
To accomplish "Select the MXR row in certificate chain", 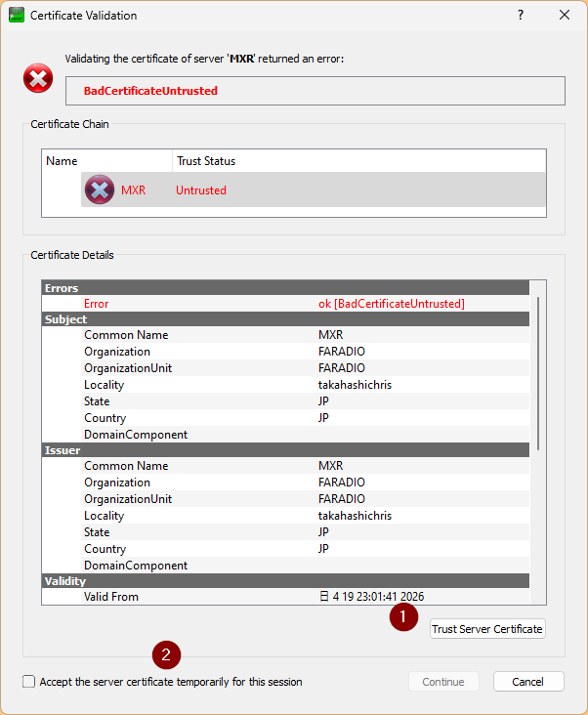I will click(x=314, y=189).
